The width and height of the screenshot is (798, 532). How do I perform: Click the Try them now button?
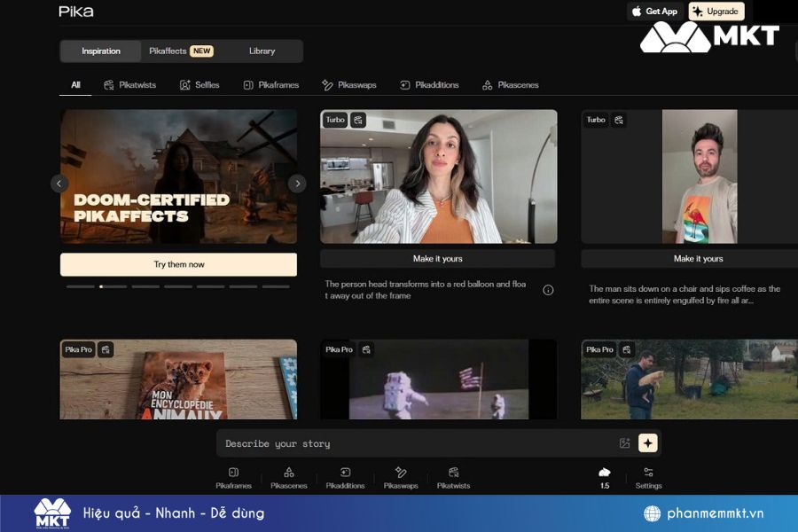tap(178, 264)
